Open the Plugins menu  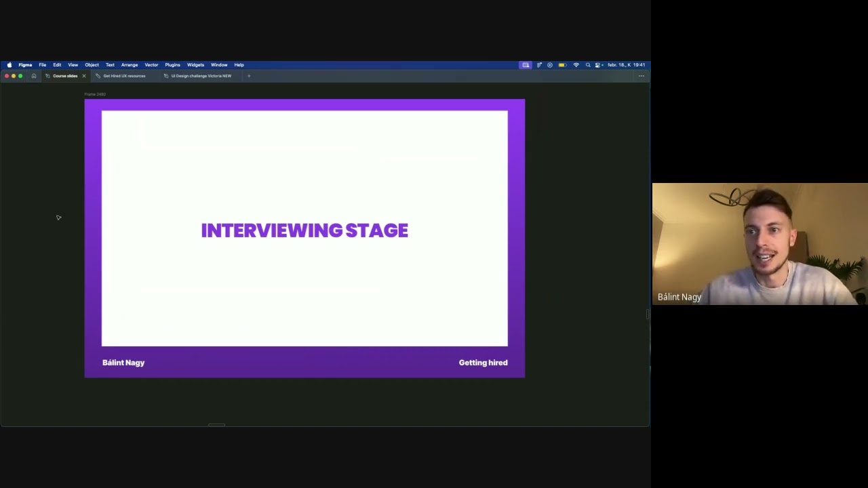pyautogui.click(x=172, y=65)
